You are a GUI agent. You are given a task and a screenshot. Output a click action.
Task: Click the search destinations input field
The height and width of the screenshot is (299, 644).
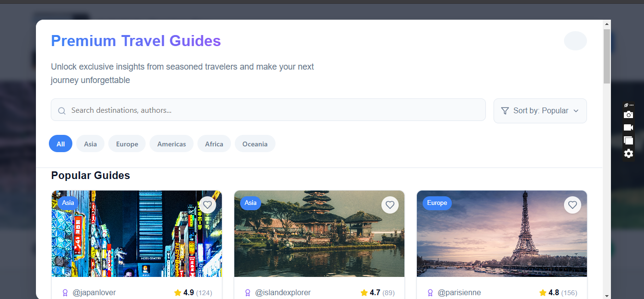(268, 110)
